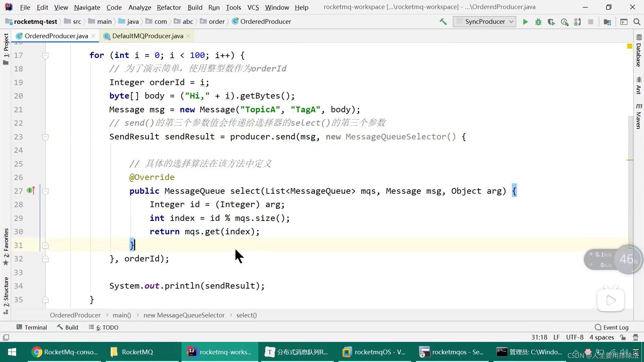Toggle read-only lock icon in status bar
This screenshot has height=362, width=644.
pyautogui.click(x=623, y=337)
